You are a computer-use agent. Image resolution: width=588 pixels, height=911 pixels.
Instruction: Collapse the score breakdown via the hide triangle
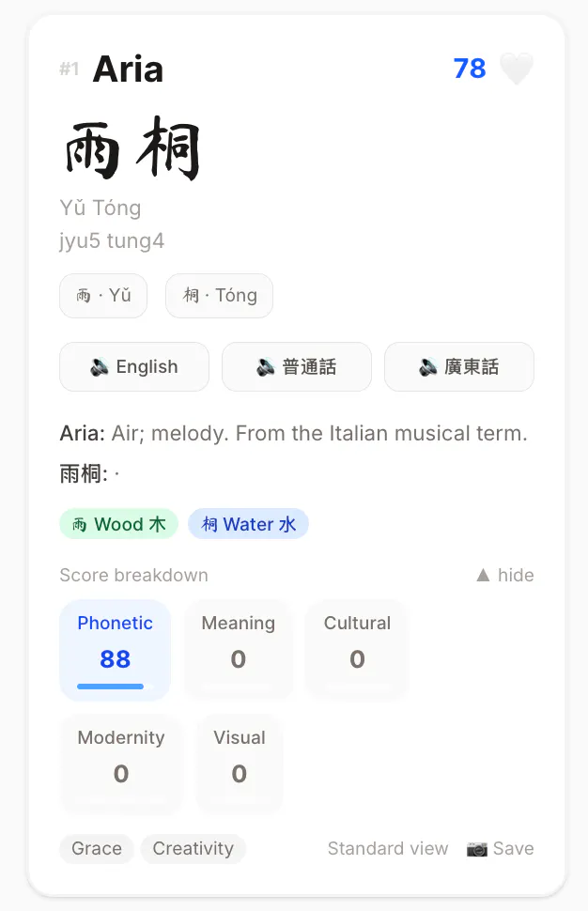(x=483, y=575)
